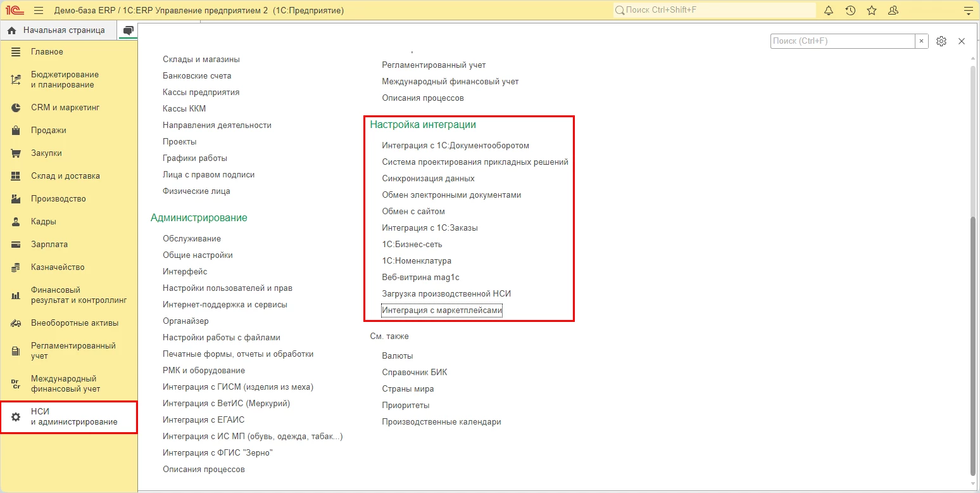Screen dimensions: 980x493
Task: Open Обмен электронными документами link
Action: [451, 195]
